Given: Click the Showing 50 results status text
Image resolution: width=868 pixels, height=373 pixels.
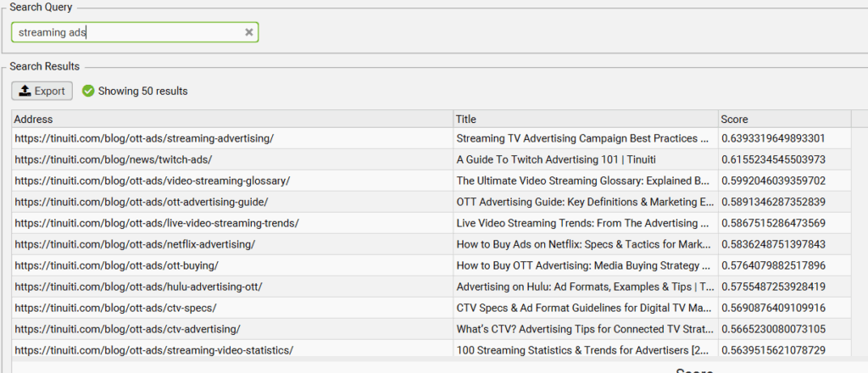Looking at the screenshot, I should click(142, 92).
